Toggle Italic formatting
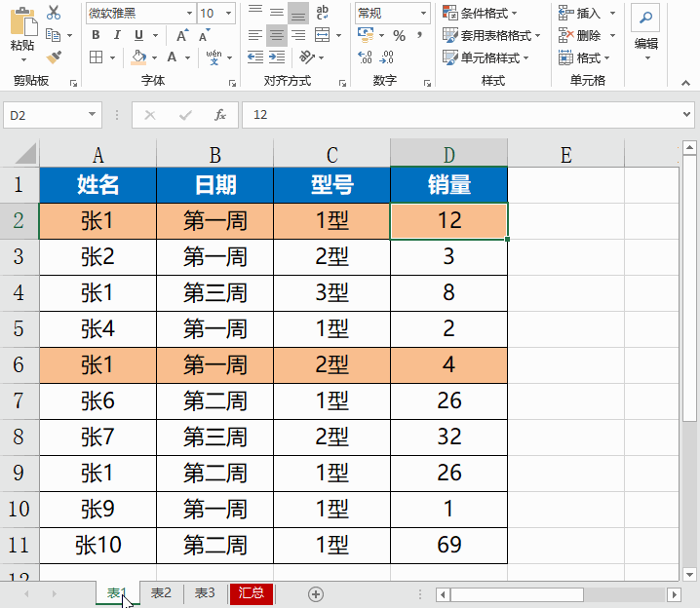Screen dimensions: 700x608 pyautogui.click(x=117, y=35)
